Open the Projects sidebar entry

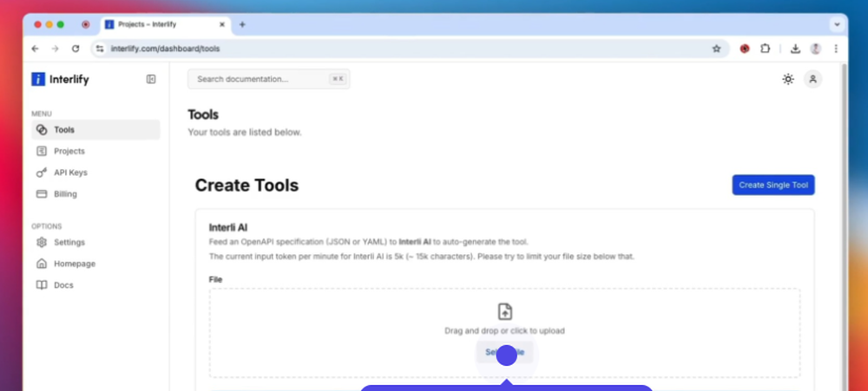pos(95,151)
